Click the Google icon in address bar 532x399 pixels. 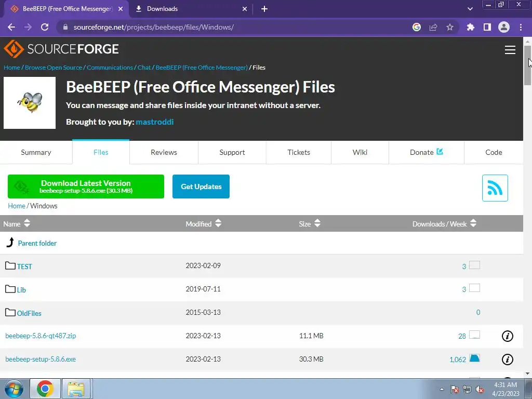(x=417, y=27)
